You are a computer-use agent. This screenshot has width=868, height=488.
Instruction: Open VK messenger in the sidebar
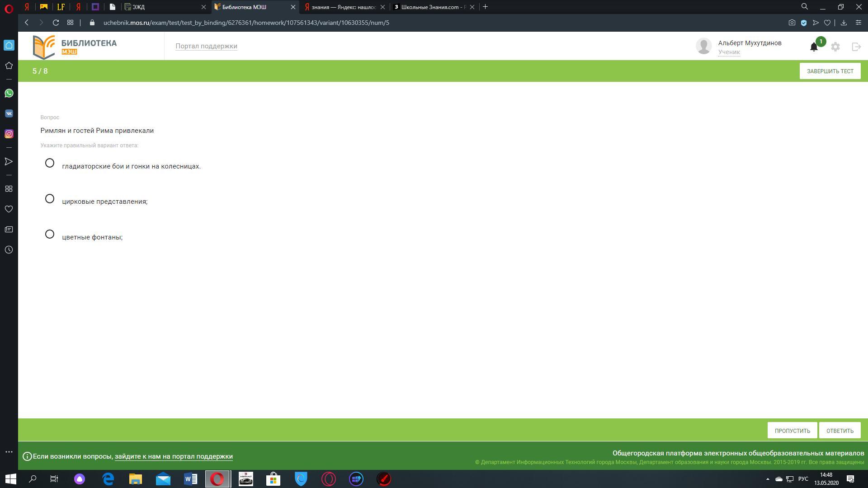[9, 113]
